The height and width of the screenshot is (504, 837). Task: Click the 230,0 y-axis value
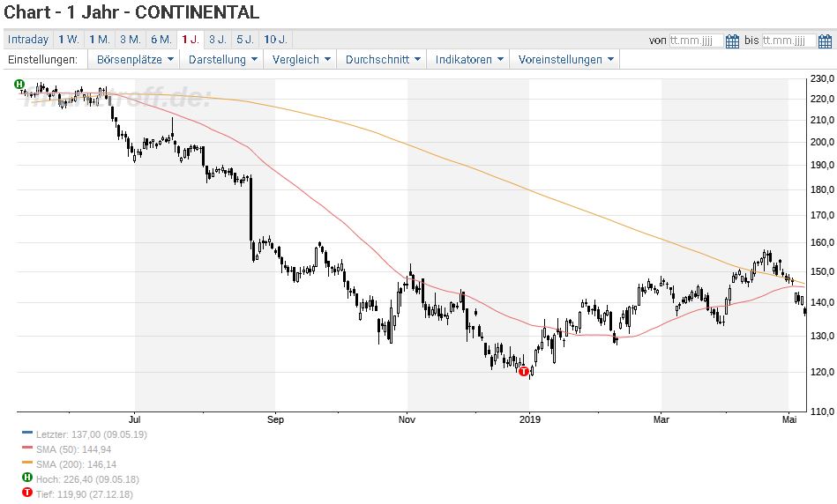822,79
